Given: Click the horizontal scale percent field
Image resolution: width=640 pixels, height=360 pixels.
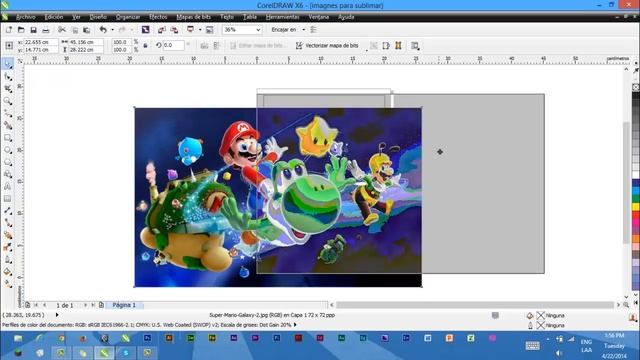Looking at the screenshot, I should point(121,42).
